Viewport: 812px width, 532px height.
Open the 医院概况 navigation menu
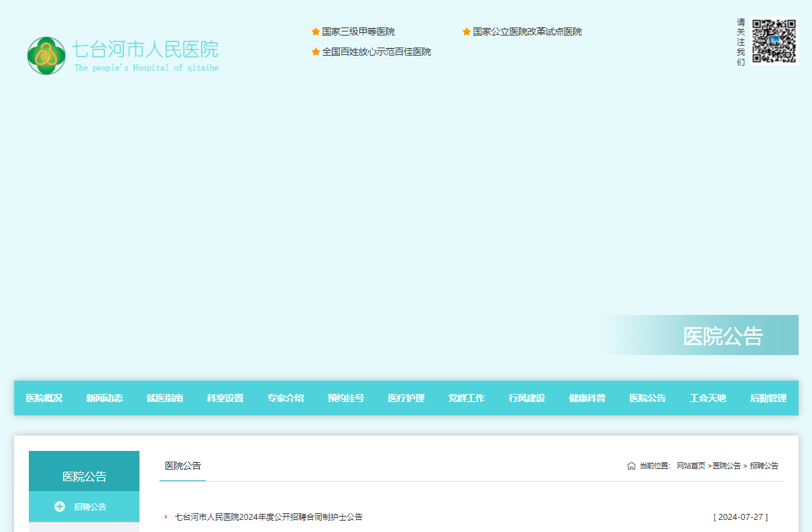coord(44,398)
